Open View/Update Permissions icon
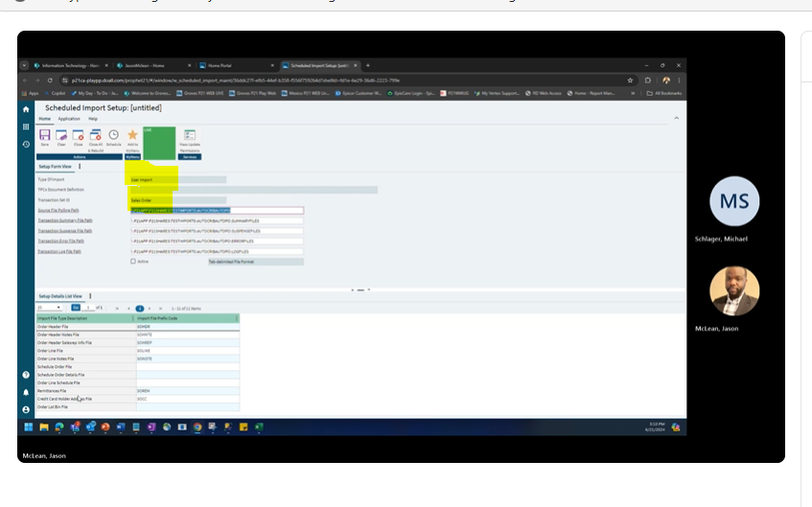Screen dimensions: 812x507 190,137
